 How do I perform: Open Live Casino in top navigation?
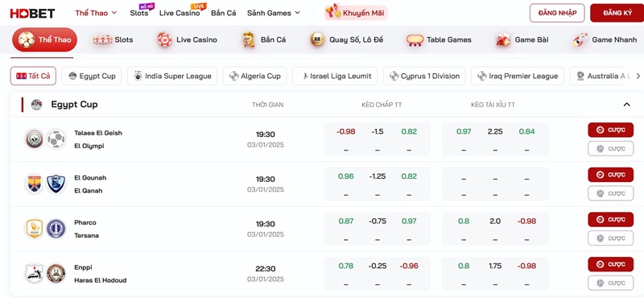coord(180,13)
